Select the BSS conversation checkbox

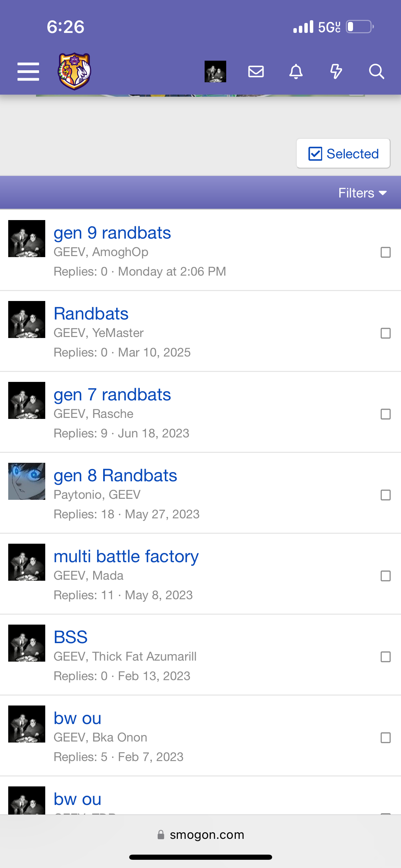pyautogui.click(x=386, y=657)
